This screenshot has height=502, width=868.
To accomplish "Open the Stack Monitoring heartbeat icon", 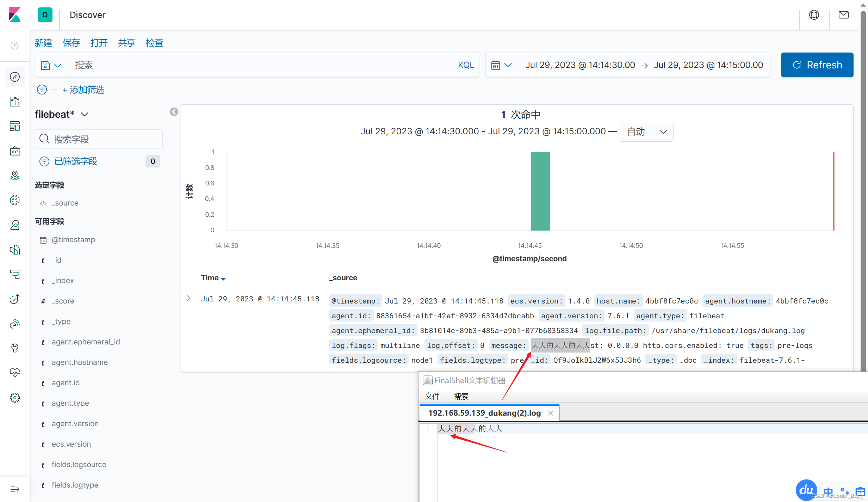I will click(x=15, y=373).
